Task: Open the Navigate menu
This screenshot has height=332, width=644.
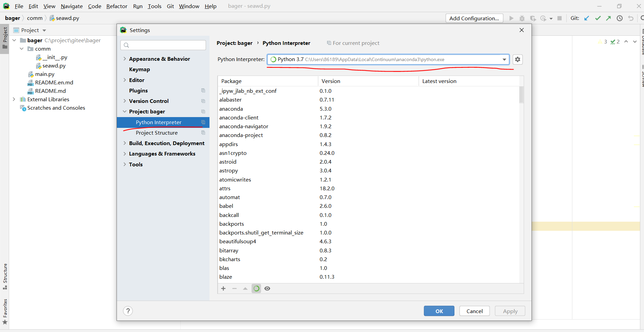Action: 72,6
